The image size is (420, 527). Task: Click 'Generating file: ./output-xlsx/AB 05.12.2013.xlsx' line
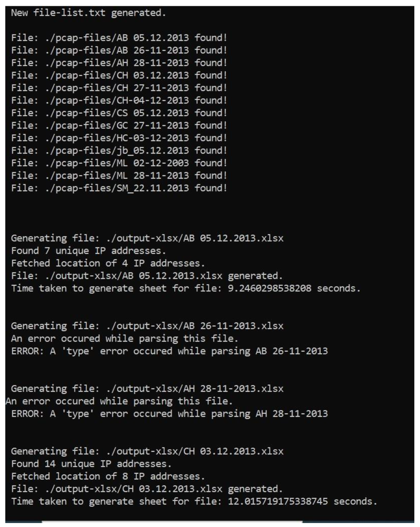coord(147,238)
